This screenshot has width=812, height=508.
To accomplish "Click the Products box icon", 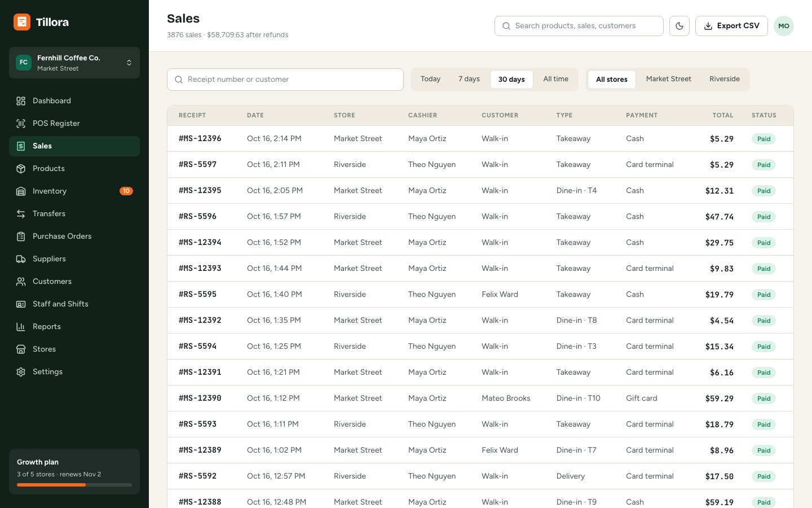I will [21, 169].
